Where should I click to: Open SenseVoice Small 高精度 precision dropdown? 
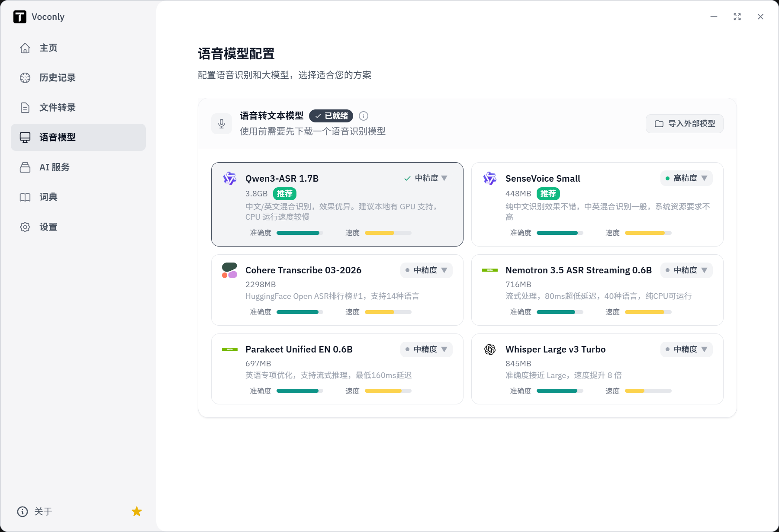(x=686, y=178)
